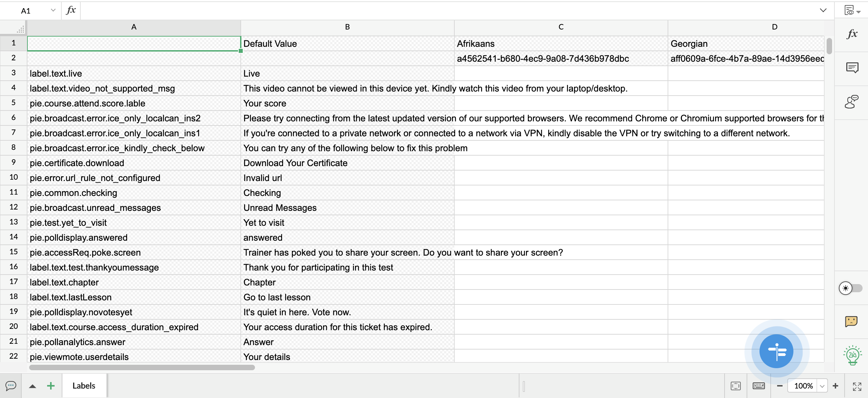Click the horizontal scrollbar thumb
The image size is (868, 398).
tap(142, 367)
